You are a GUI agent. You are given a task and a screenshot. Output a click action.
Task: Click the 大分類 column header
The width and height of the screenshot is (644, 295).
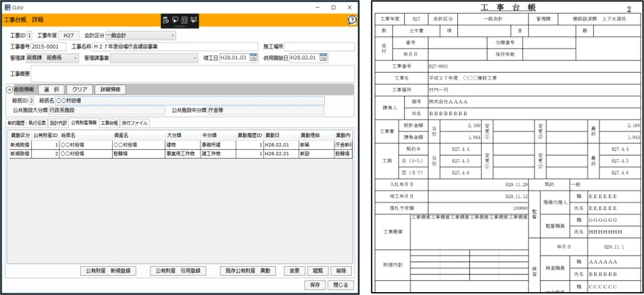coord(183,136)
